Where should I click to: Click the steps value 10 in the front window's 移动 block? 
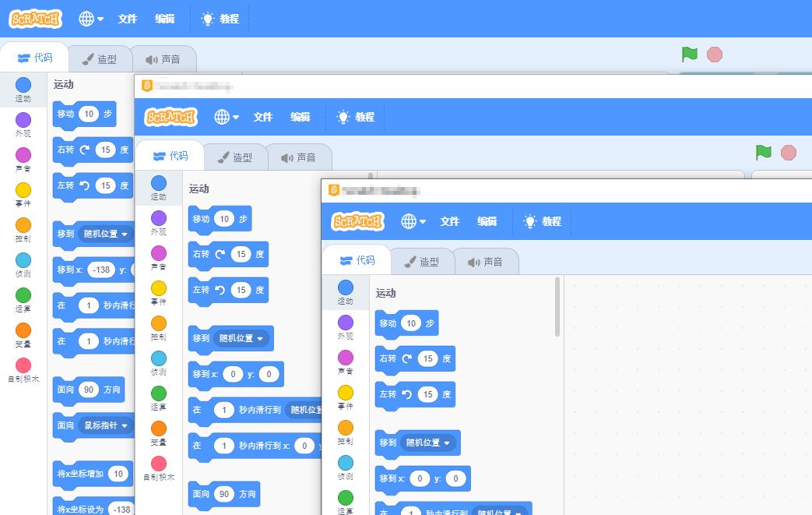pos(411,323)
